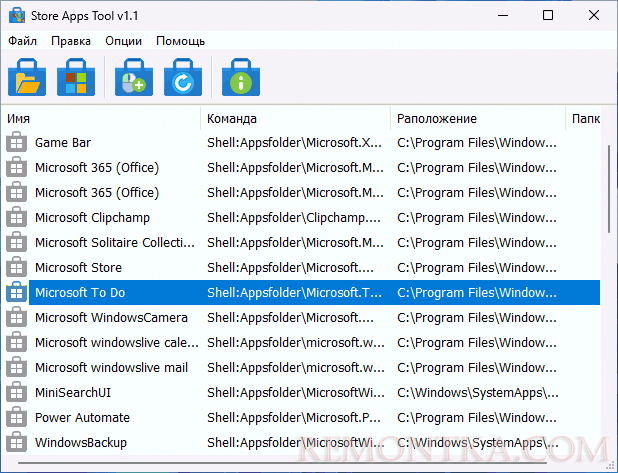Click the windowslive calendar row icon
The image size is (618, 473).
[17, 342]
